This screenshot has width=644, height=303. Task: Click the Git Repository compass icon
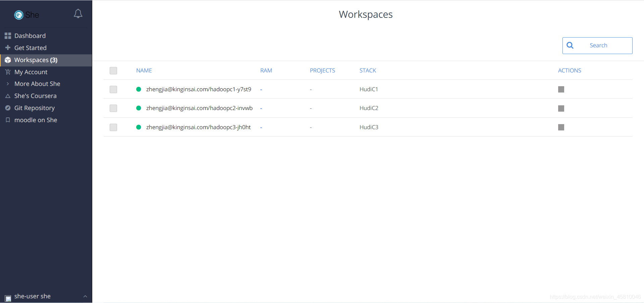click(8, 108)
